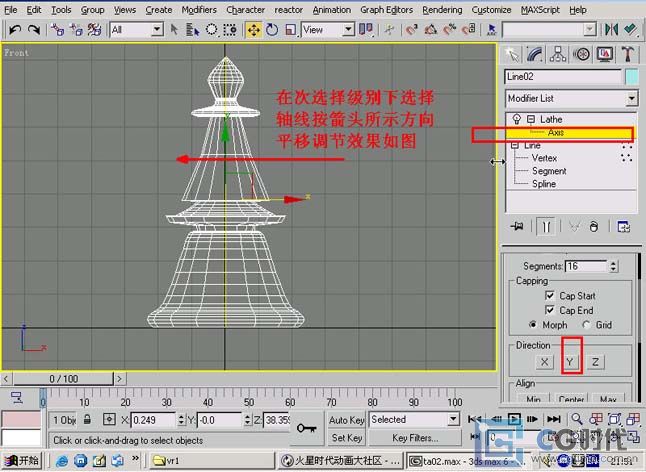Image resolution: width=646 pixels, height=472 pixels.
Task: Open the Utilities hammer panel tab
Action: pyautogui.click(x=628, y=54)
